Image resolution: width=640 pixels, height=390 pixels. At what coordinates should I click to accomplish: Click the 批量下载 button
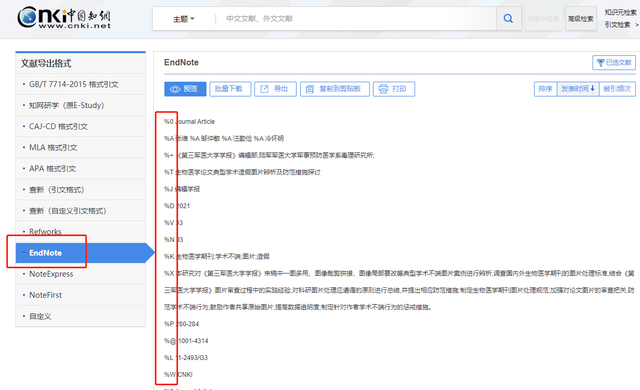[x=230, y=89]
